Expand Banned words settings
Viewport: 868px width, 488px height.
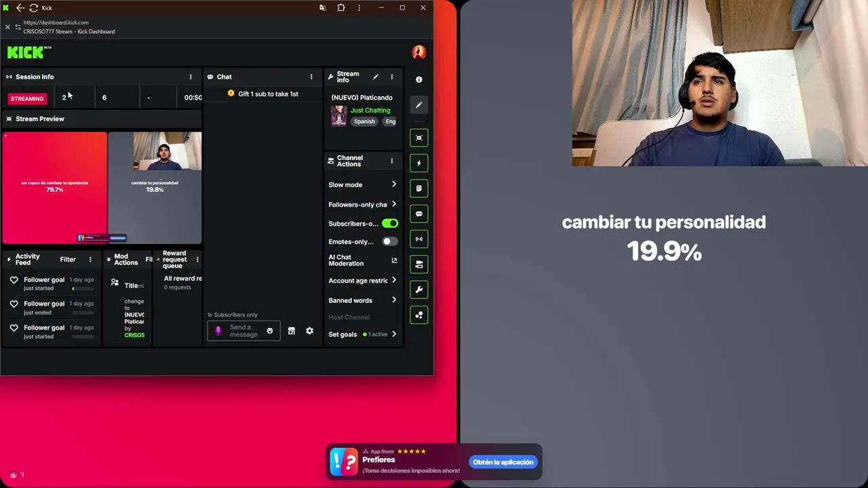pyautogui.click(x=363, y=300)
